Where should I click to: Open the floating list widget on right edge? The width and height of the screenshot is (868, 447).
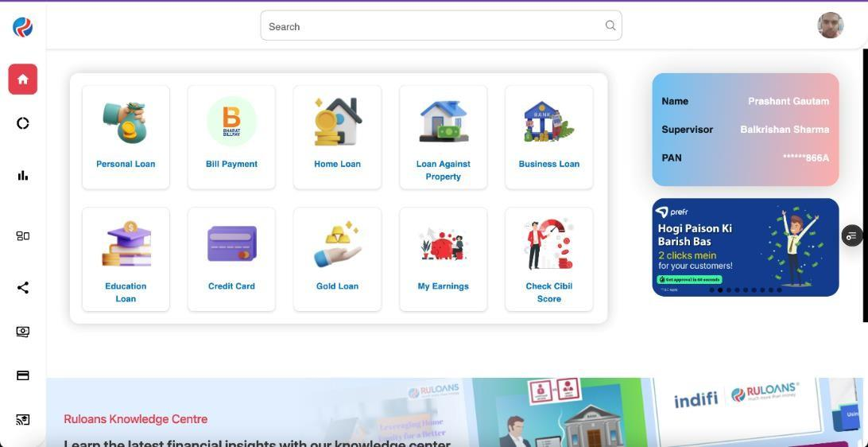click(x=852, y=235)
